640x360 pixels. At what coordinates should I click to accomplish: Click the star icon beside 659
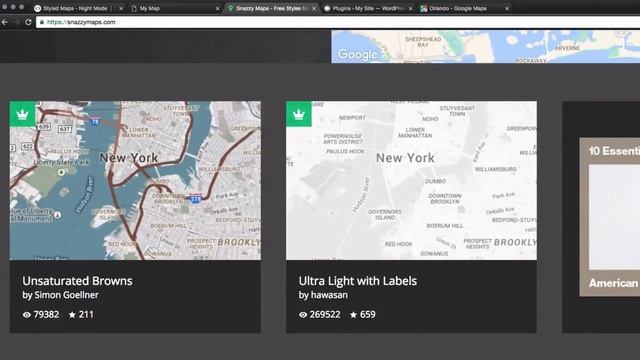click(x=353, y=315)
